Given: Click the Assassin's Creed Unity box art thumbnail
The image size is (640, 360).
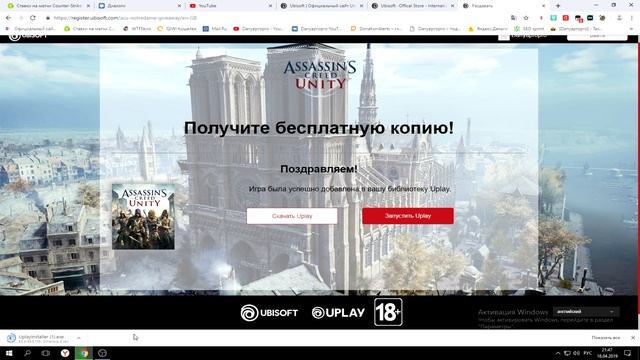Looking at the screenshot, I should click(x=143, y=216).
